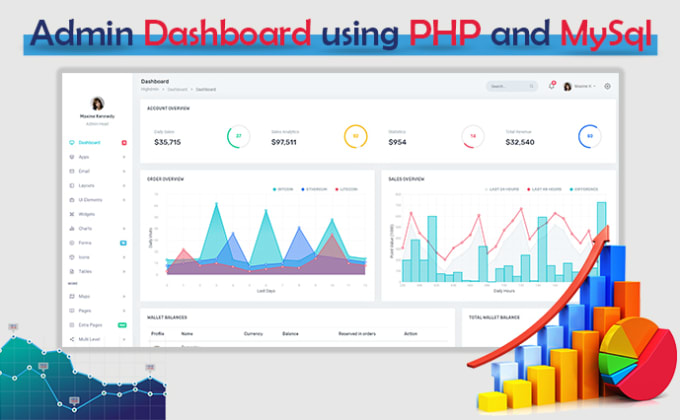Expand the Tables submenu arrow
Image resolution: width=680 pixels, height=420 pixels.
pos(124,271)
